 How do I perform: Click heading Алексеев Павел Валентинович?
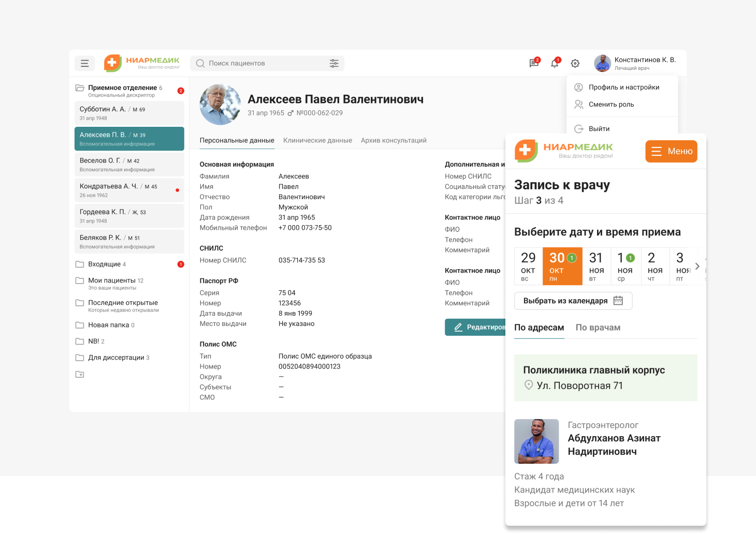tap(336, 99)
